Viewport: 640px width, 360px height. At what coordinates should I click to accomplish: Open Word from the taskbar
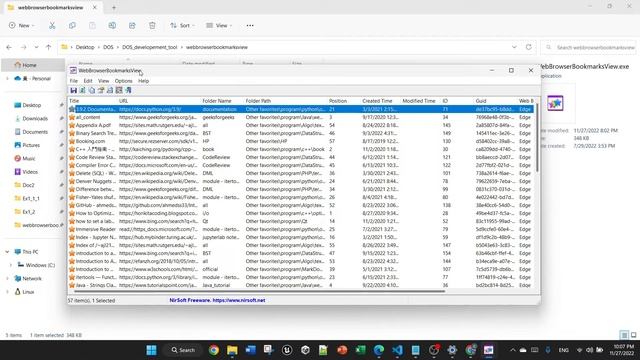[x=250, y=350]
